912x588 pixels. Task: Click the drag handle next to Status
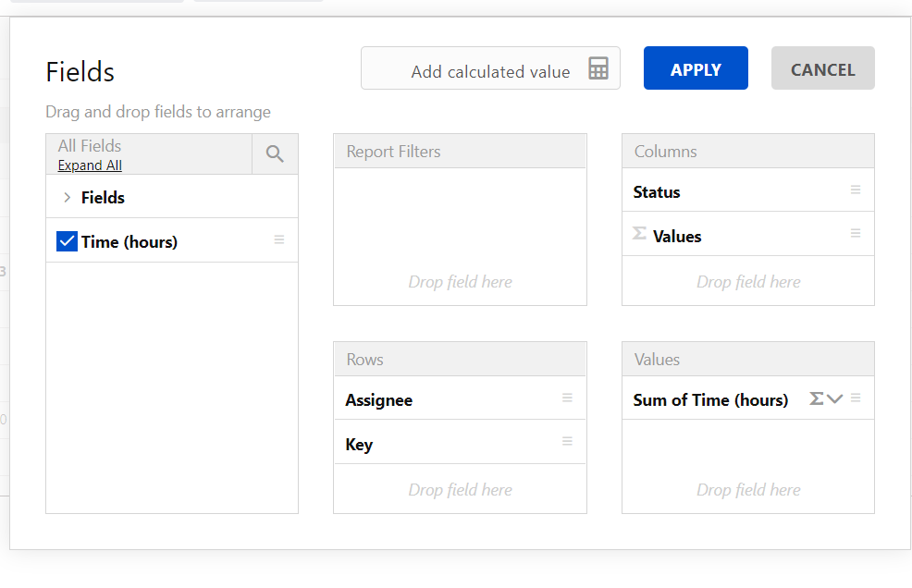[856, 190]
